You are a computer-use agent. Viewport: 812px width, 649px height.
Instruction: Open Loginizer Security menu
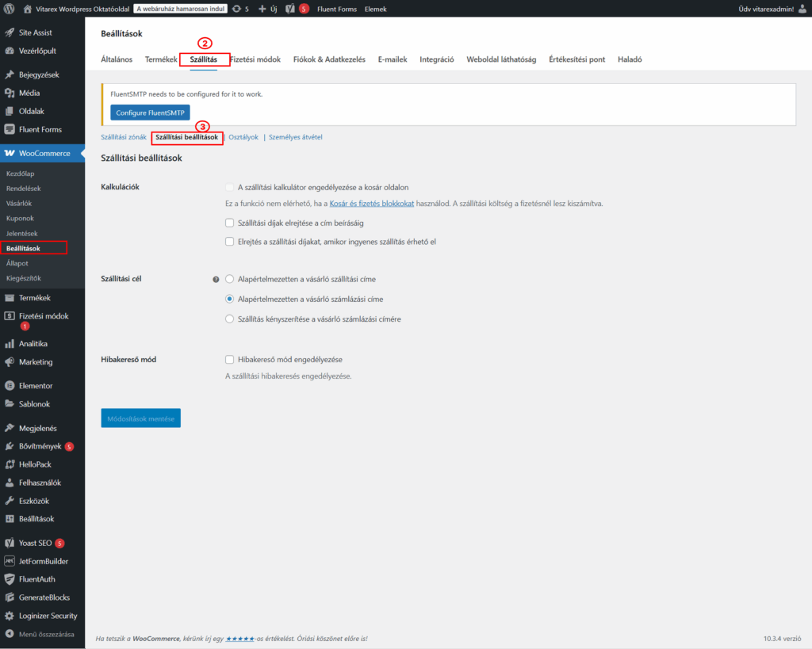pos(48,616)
